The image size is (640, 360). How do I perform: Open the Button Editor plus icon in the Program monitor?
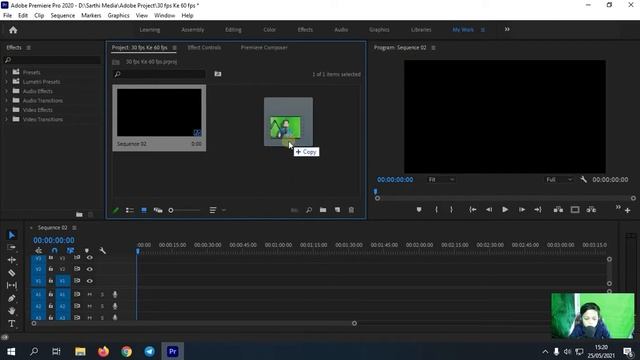click(627, 210)
